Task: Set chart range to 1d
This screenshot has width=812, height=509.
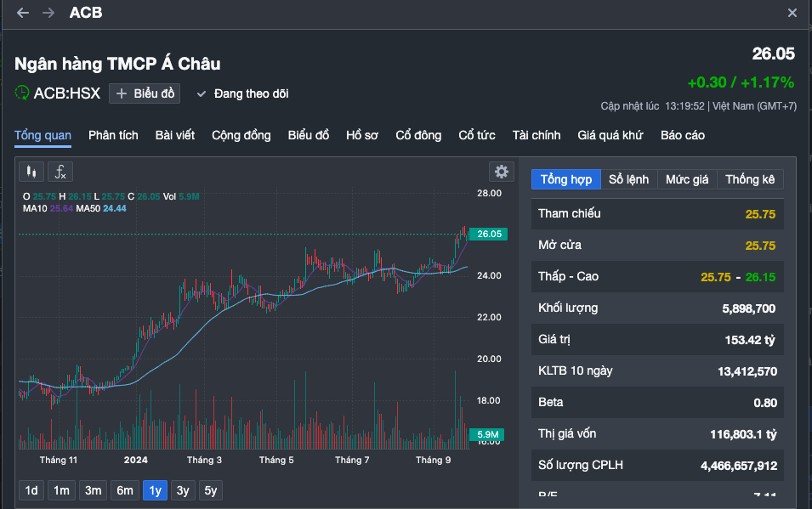Action: pos(31,490)
